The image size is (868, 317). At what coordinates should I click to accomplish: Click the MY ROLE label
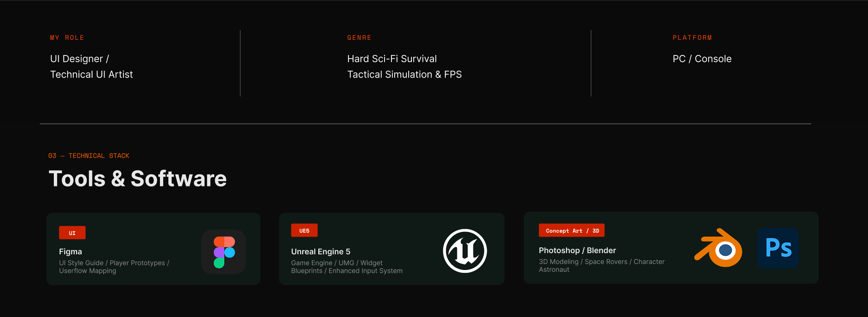pos(67,38)
